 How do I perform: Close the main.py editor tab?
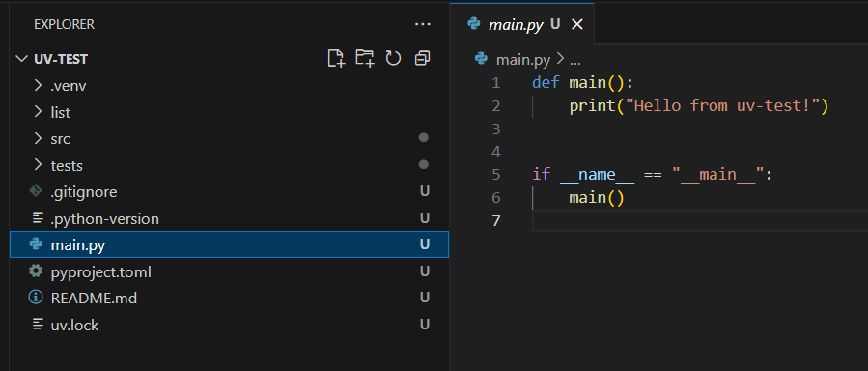(x=576, y=24)
